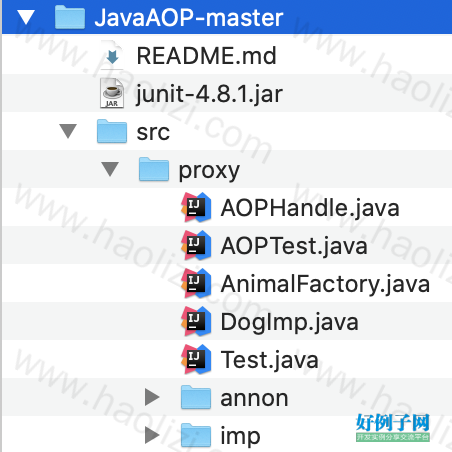Select the Test.java file name

[x=269, y=360]
